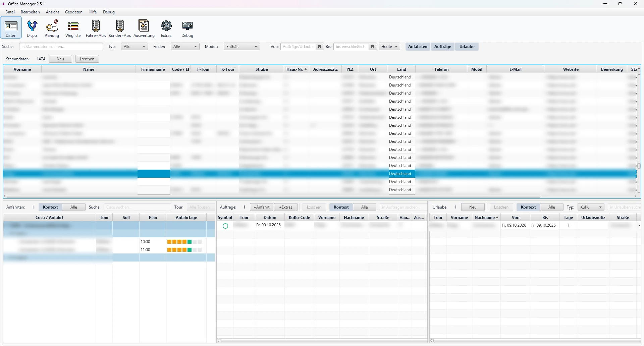
Task: Open the Bearbeiten menu
Action: pos(30,12)
